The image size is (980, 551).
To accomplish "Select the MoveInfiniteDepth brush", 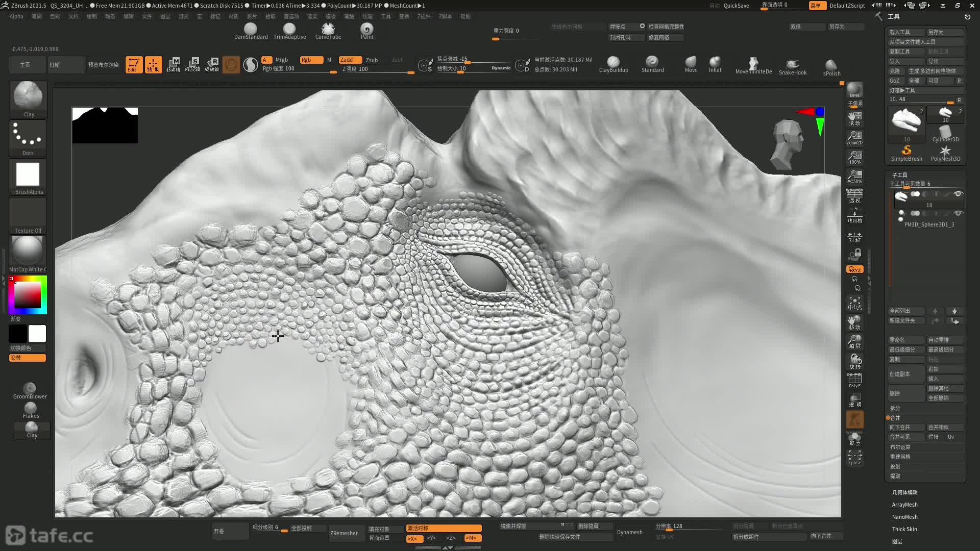I will click(753, 66).
